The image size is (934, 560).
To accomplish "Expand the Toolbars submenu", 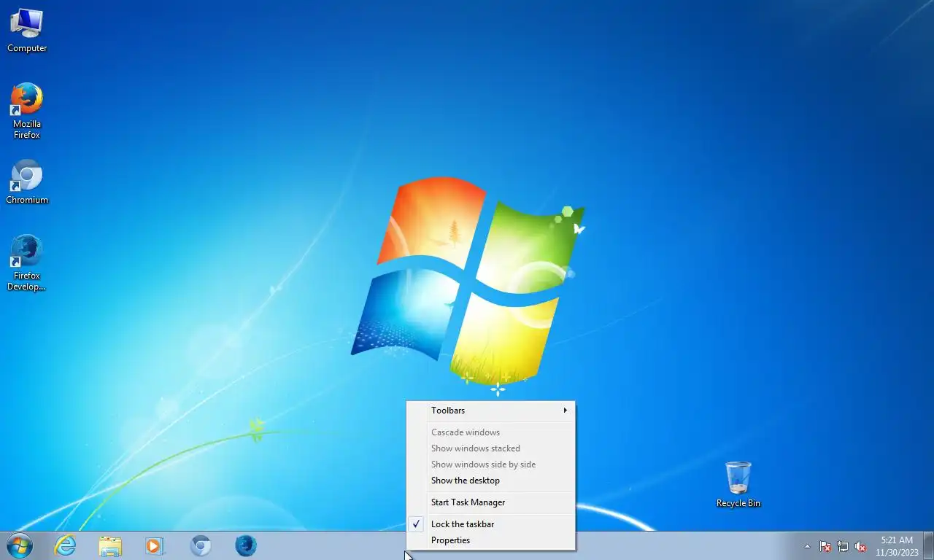I will click(491, 411).
